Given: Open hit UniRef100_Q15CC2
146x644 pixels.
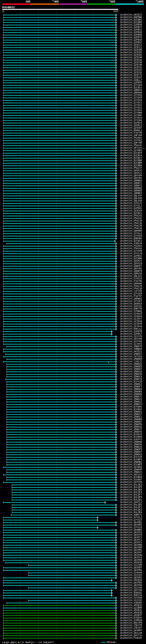Looking at the screenshot, I should point(131,45).
